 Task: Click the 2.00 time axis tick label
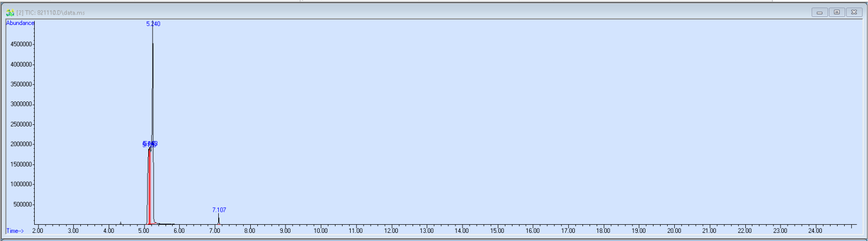pyautogui.click(x=37, y=231)
